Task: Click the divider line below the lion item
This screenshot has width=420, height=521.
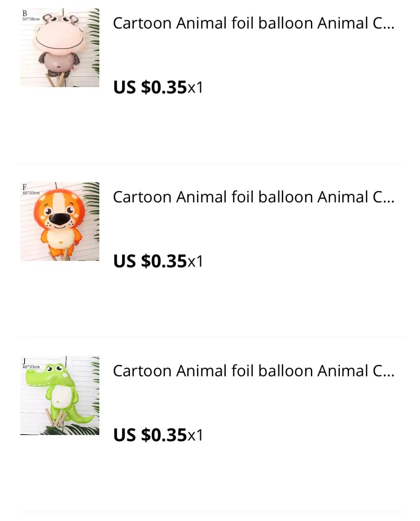Action: 210,337
